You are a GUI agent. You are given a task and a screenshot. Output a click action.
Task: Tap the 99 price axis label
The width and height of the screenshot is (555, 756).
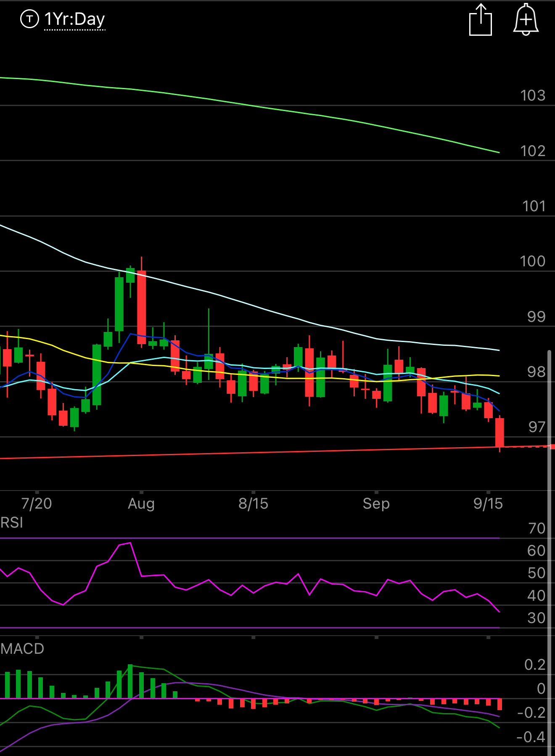[x=536, y=317]
